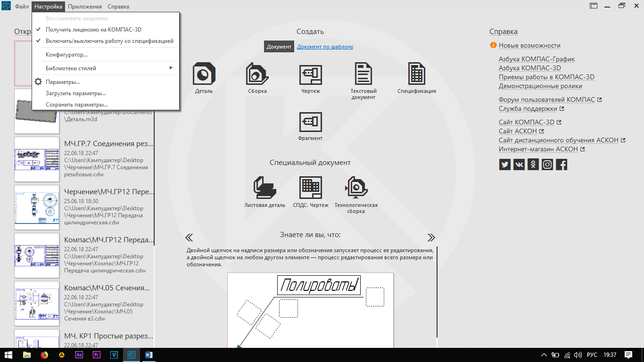The image size is (644, 362).
Task: Open Демонстрационные ролики link
Action: coord(540,86)
